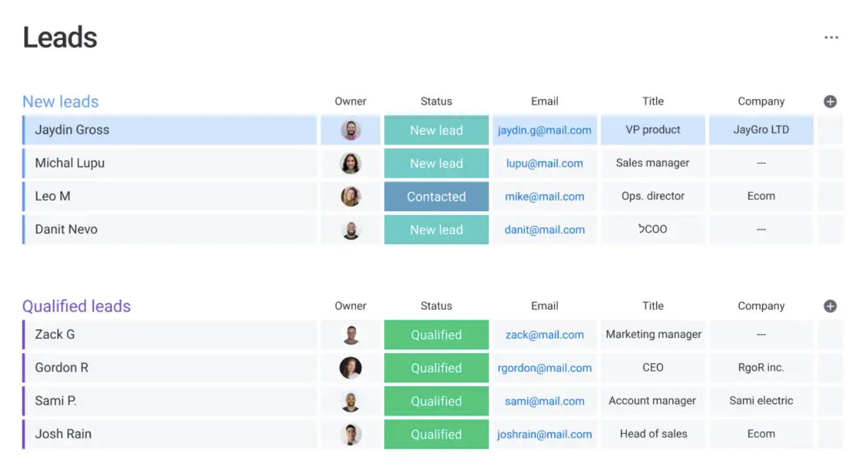The width and height of the screenshot is (868, 466).
Task: Click Josh Rain's owner avatar
Action: 350,434
